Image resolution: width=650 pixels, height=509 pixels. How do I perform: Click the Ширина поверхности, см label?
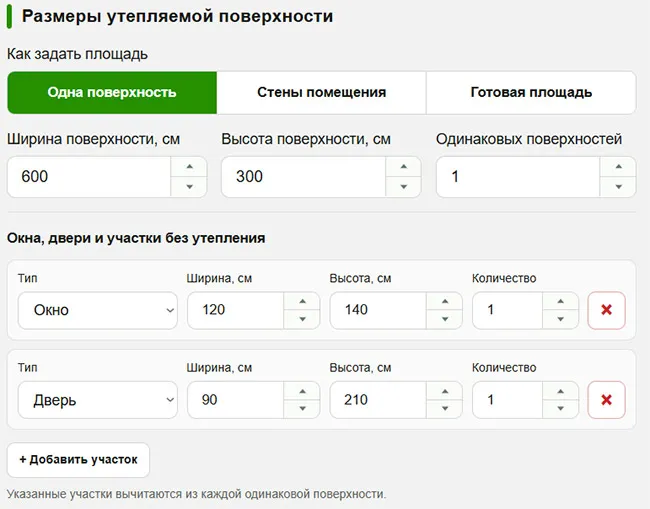pyautogui.click(x=94, y=139)
